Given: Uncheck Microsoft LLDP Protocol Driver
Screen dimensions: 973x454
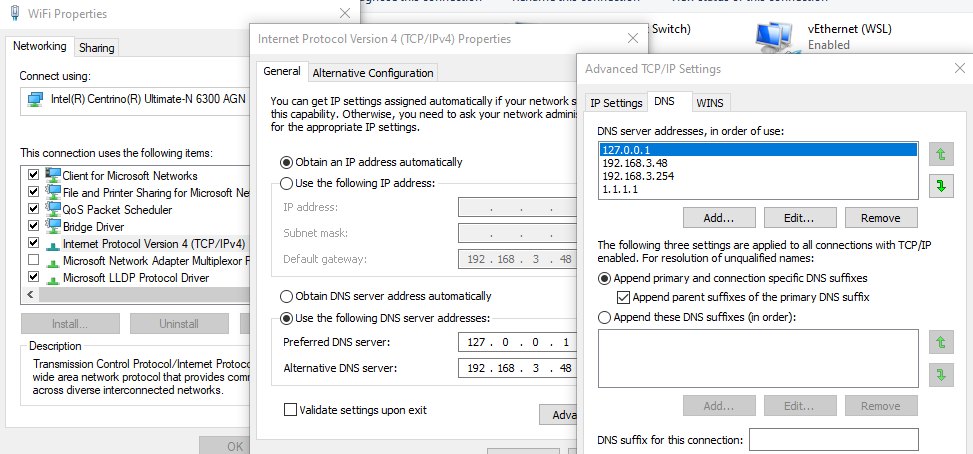Looking at the screenshot, I should point(34,277).
